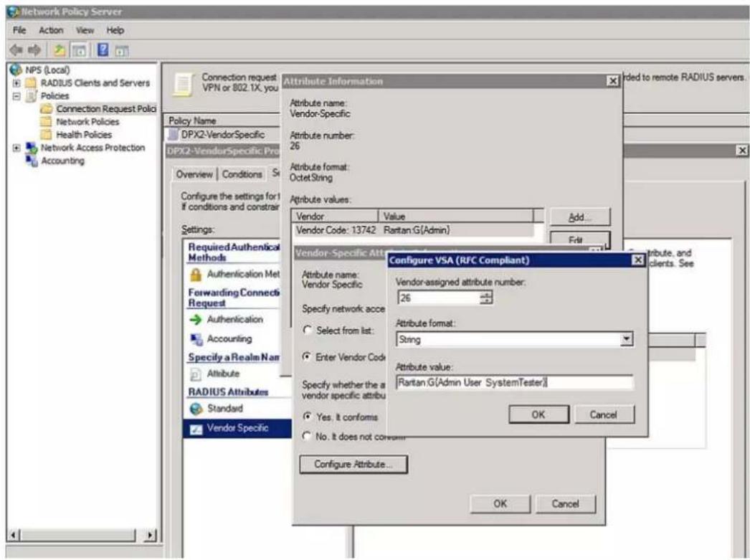
Task: Click the Policy Name column header
Action: pos(223,120)
